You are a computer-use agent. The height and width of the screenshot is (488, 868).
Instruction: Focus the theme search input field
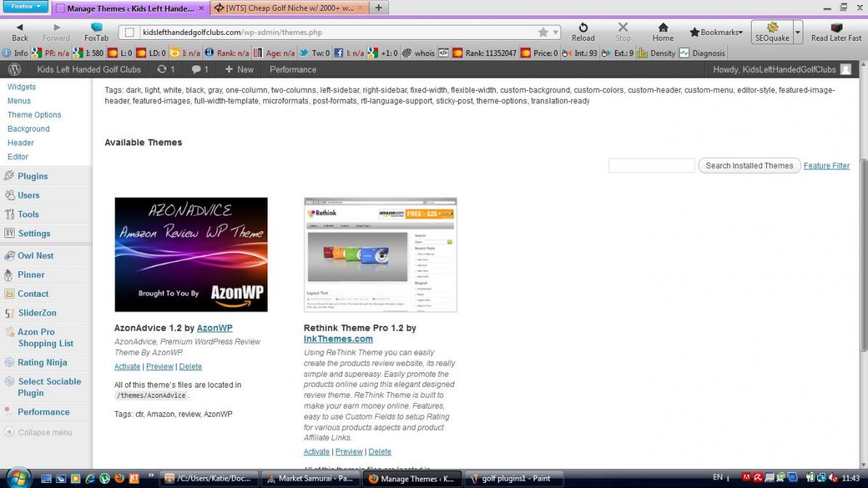point(651,166)
